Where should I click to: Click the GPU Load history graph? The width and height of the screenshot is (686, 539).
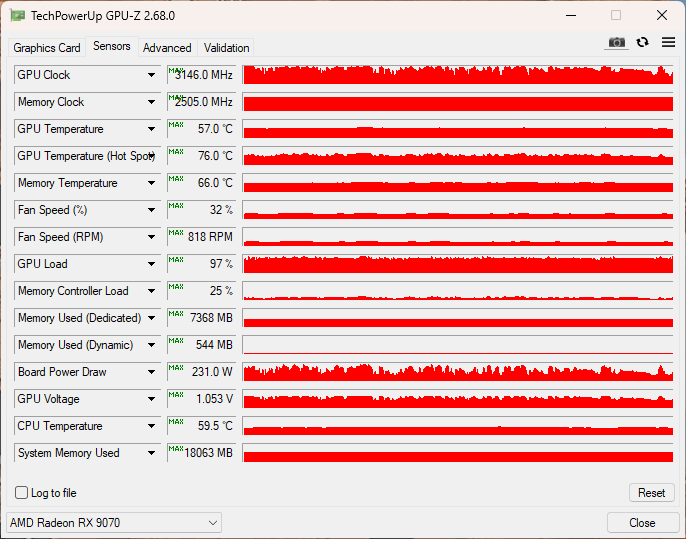click(458, 264)
